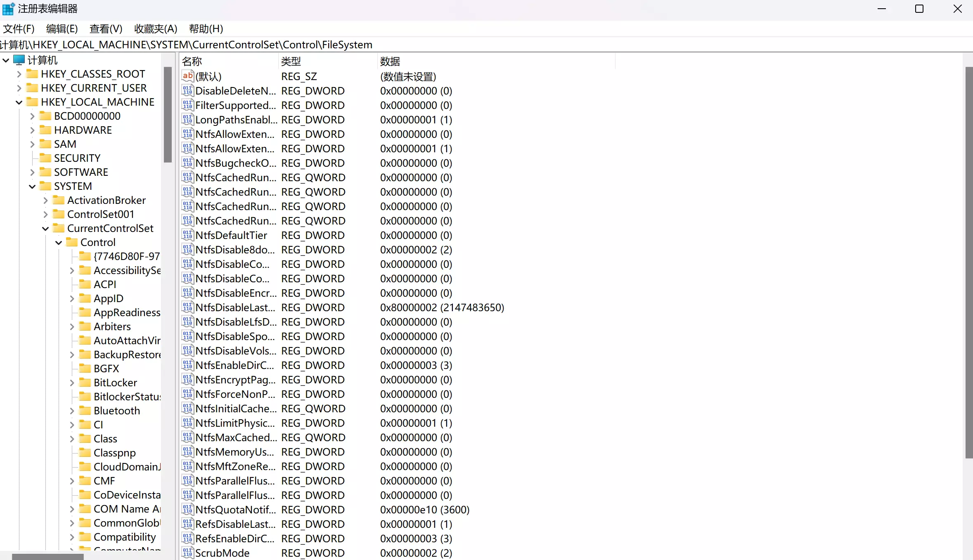
Task: Click the tree pane horizontal scrollbar thumb
Action: [47, 557]
